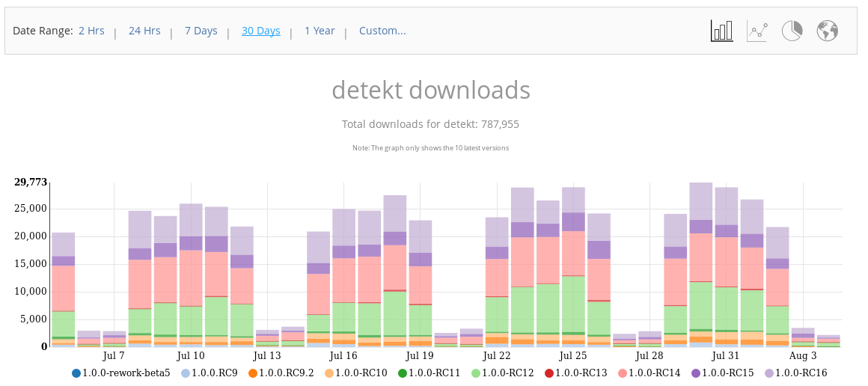Switch to pie chart view
868x386 pixels.
click(x=792, y=31)
